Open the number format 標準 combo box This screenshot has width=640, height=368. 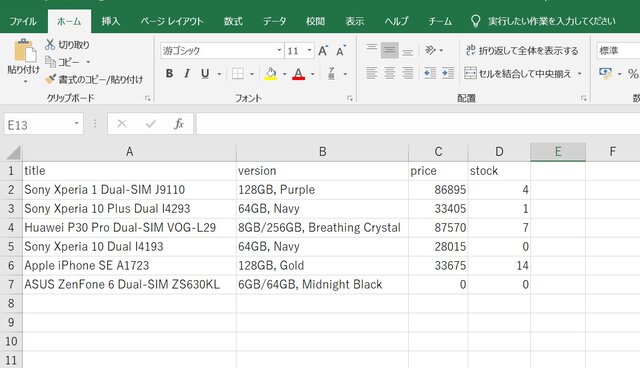(x=618, y=51)
